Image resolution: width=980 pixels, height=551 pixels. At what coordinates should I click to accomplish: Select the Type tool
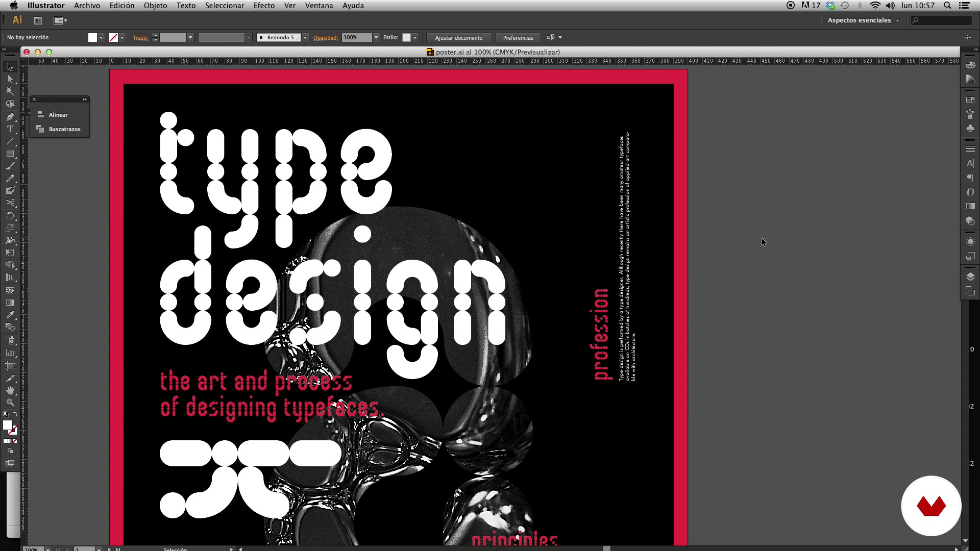coord(10,129)
